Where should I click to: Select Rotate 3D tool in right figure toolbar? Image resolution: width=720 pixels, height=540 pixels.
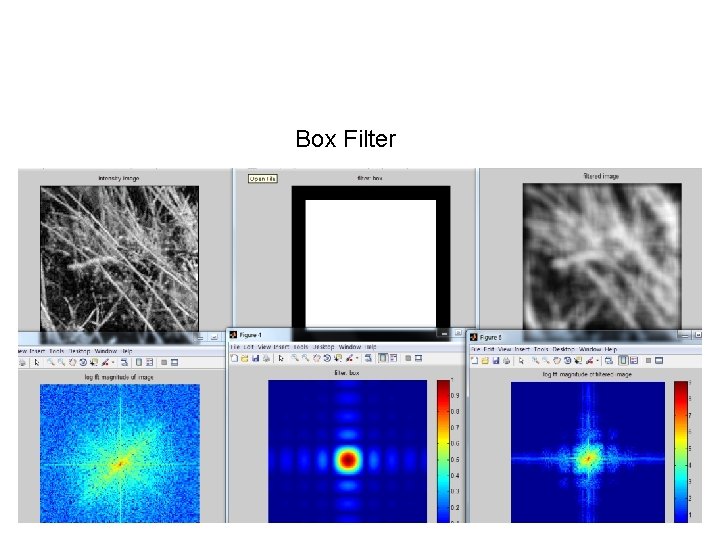click(x=568, y=360)
